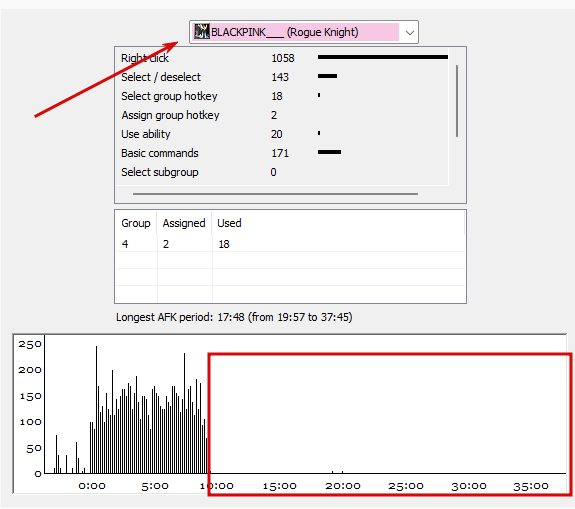Screen dimensions: 575x509
Task: Select the Assign group hotkey row
Action: coord(282,115)
